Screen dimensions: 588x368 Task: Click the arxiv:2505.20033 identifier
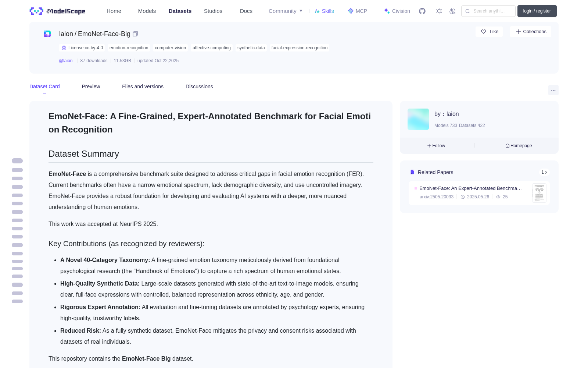(x=437, y=197)
